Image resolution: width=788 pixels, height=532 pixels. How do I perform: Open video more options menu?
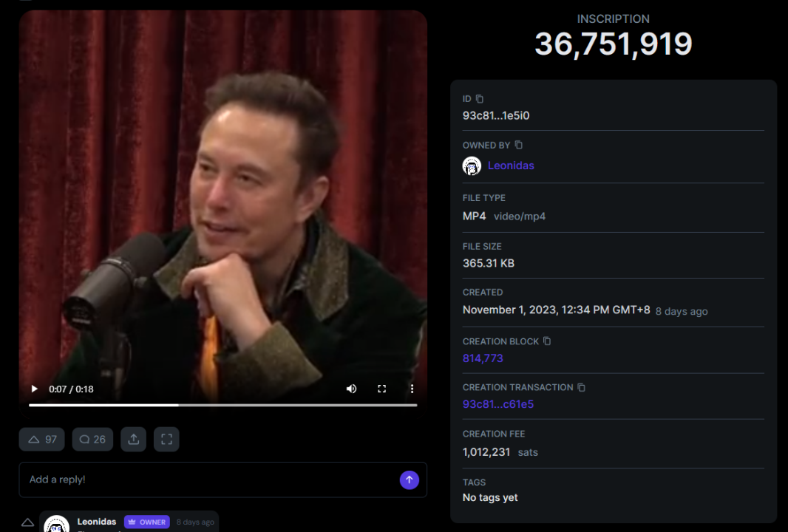coord(412,389)
